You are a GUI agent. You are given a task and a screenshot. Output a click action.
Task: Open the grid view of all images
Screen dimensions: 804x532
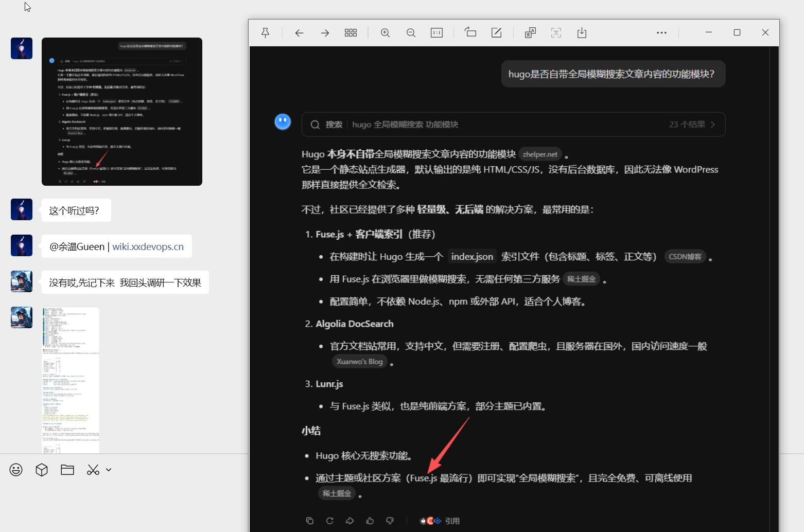(351, 33)
